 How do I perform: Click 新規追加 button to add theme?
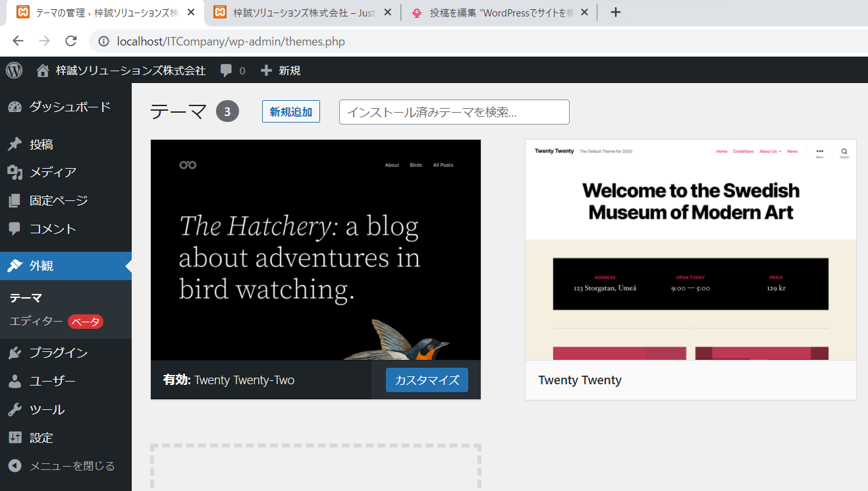(290, 112)
